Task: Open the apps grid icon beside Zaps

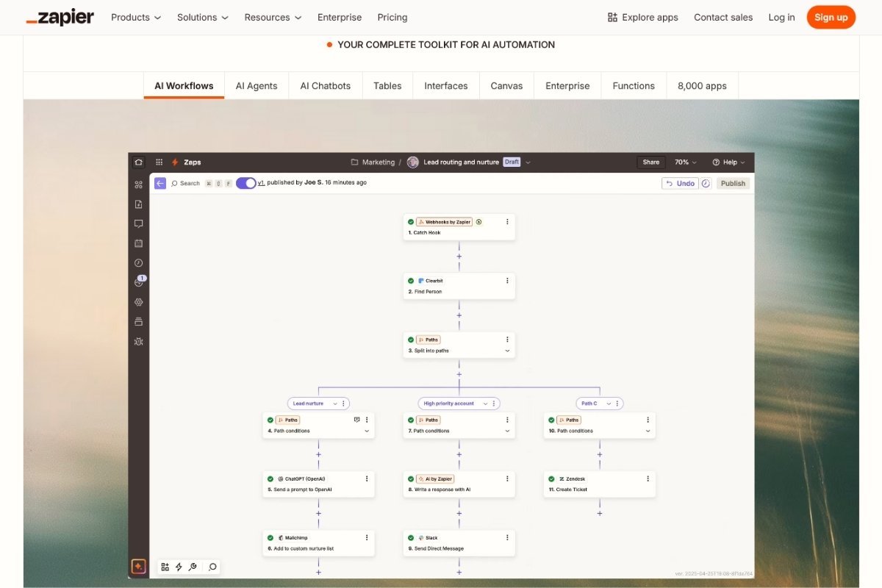Action: (159, 162)
